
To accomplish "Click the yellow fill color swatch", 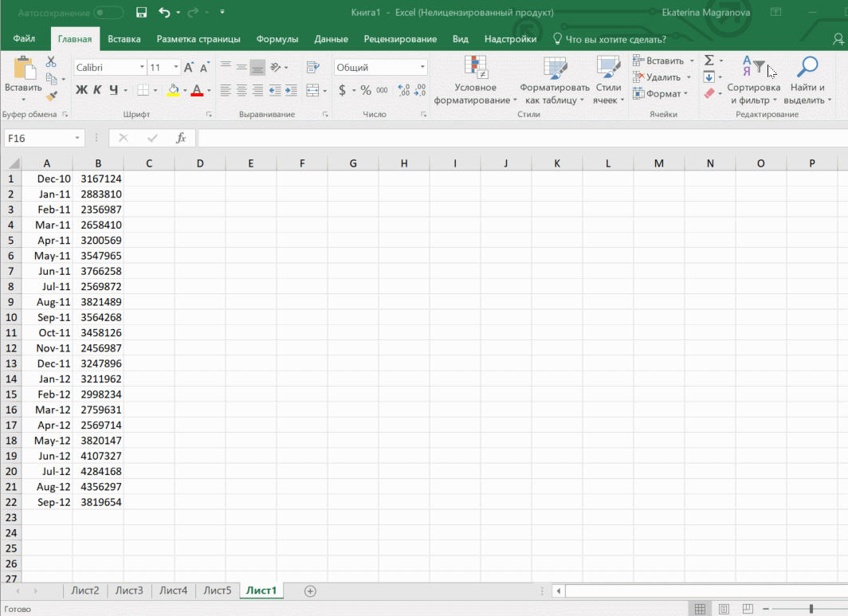I will (173, 91).
